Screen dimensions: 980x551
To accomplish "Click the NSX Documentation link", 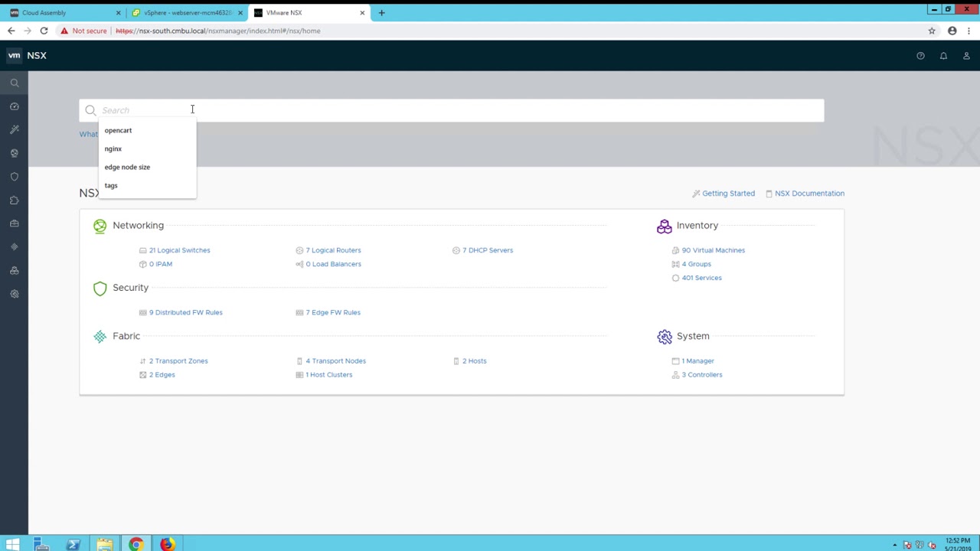I will tap(808, 194).
